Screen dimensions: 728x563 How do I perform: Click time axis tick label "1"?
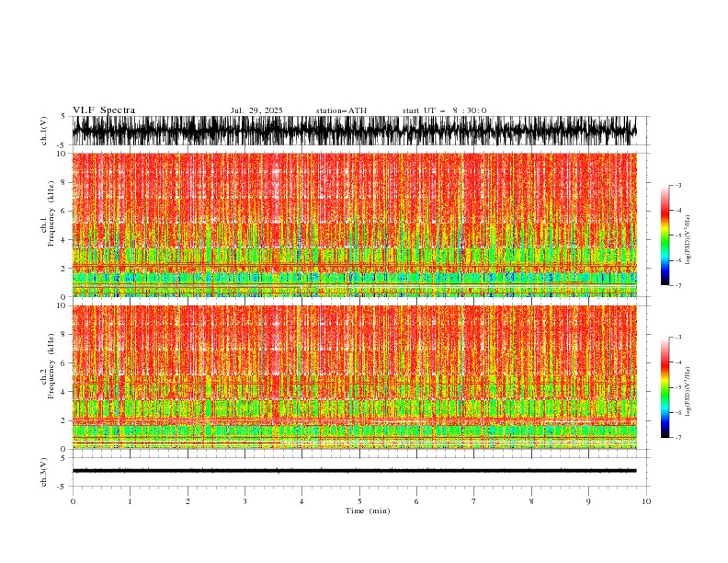click(x=130, y=501)
